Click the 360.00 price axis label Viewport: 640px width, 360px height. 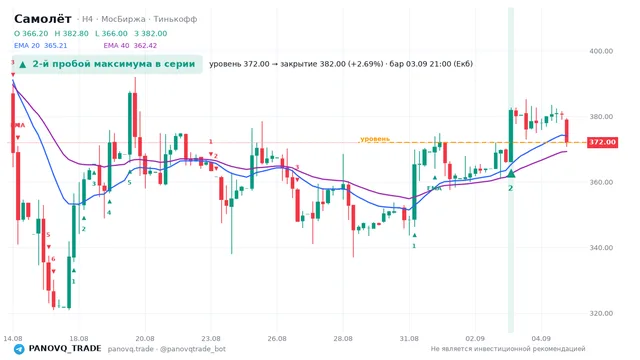(x=601, y=182)
